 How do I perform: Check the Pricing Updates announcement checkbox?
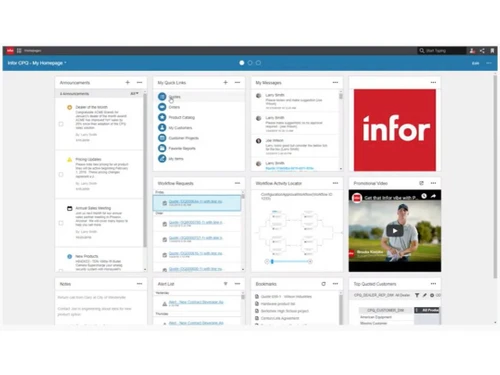(x=61, y=174)
